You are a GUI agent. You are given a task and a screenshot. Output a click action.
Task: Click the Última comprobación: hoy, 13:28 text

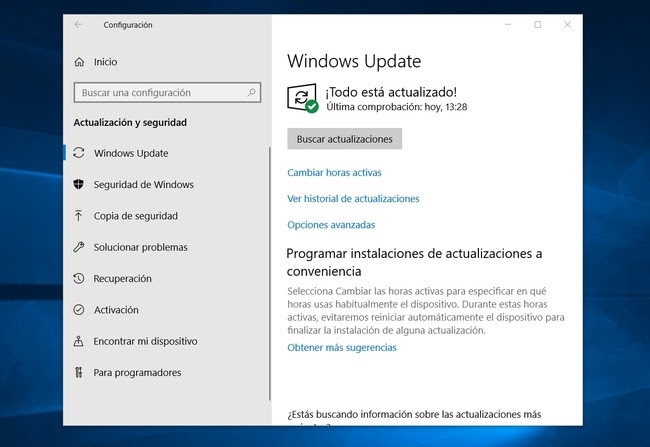[x=397, y=107]
